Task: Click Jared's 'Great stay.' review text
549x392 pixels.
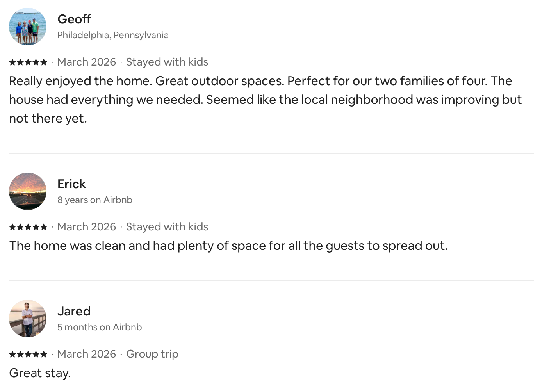Action: pyautogui.click(x=40, y=373)
